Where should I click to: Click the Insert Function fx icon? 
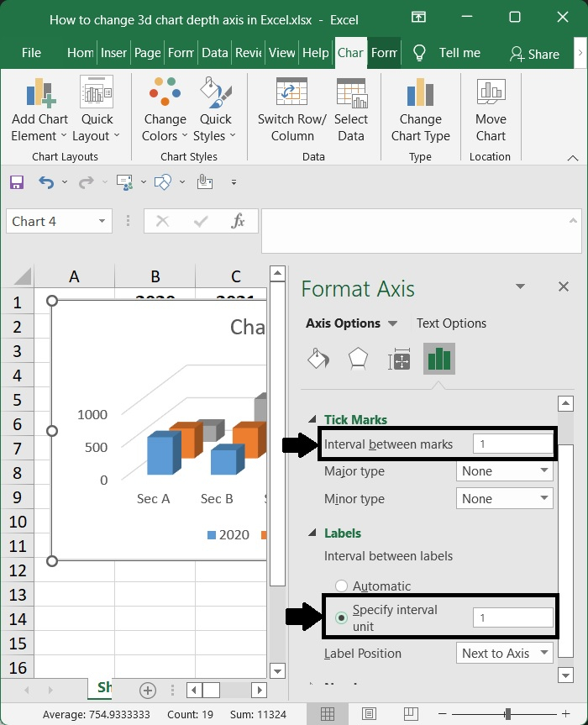238,221
